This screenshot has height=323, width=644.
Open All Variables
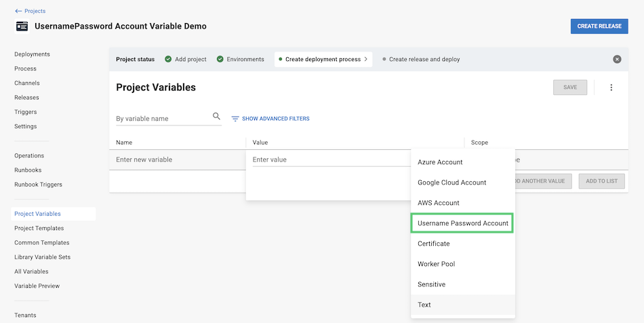31,271
